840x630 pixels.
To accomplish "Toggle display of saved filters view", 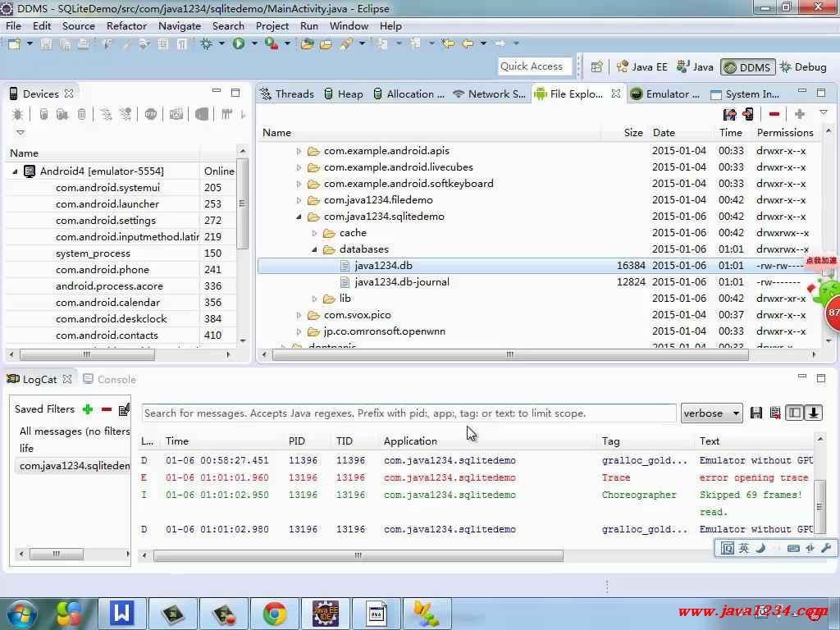I will [x=794, y=413].
